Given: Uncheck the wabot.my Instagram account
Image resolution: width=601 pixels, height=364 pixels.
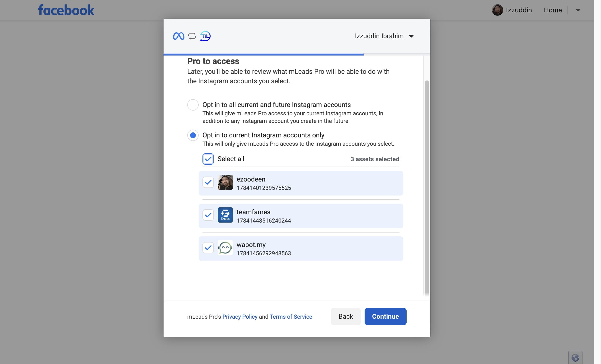Looking at the screenshot, I should point(208,248).
